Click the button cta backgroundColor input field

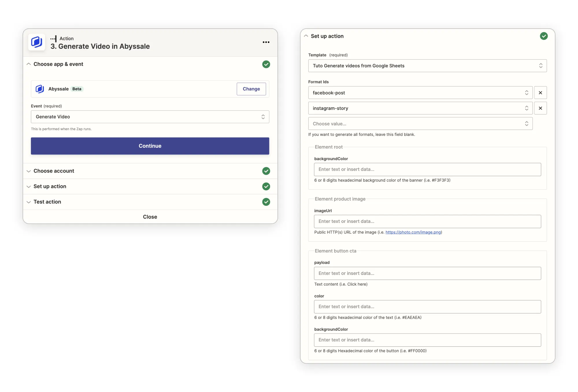coord(427,340)
